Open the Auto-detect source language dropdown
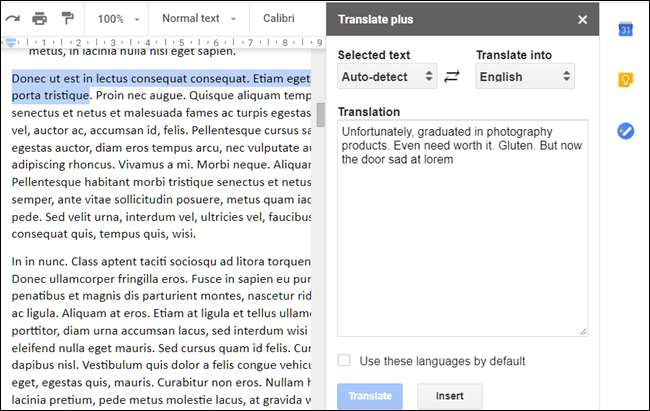 click(387, 76)
